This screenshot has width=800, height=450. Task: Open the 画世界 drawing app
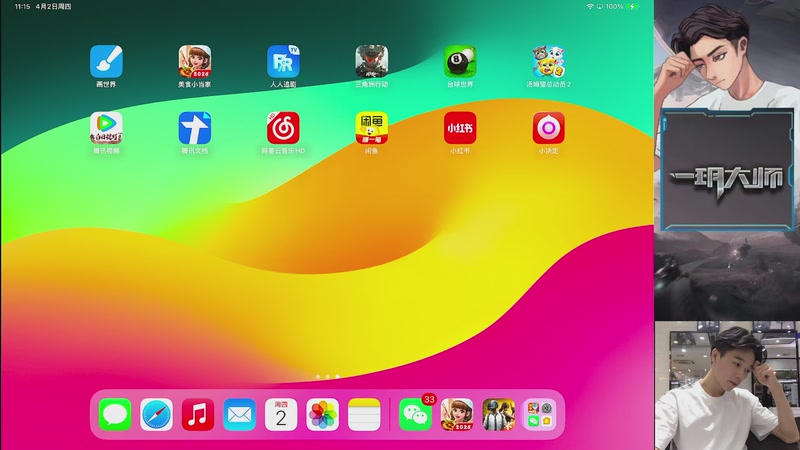point(106,61)
